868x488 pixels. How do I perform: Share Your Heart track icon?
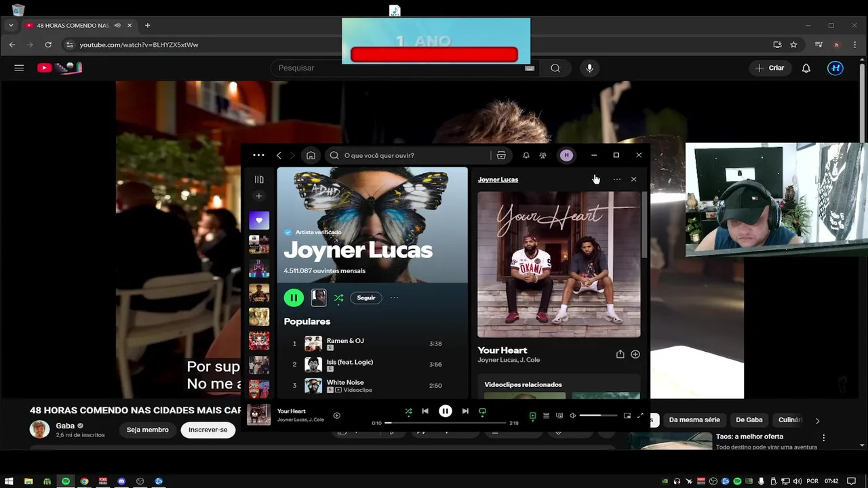coord(620,354)
